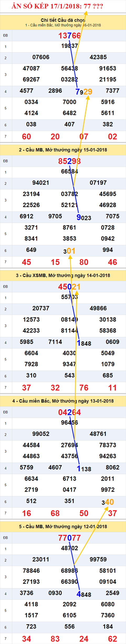This screenshot has height=644, width=126.
Task: Click third prize number 12573
Action: tap(31, 319)
